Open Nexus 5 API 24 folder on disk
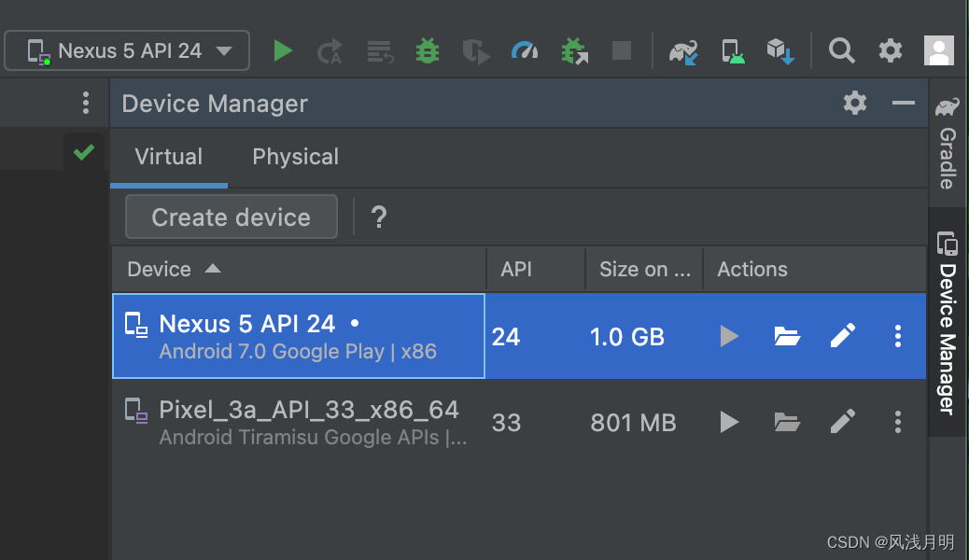This screenshot has height=560, width=969. tap(787, 336)
